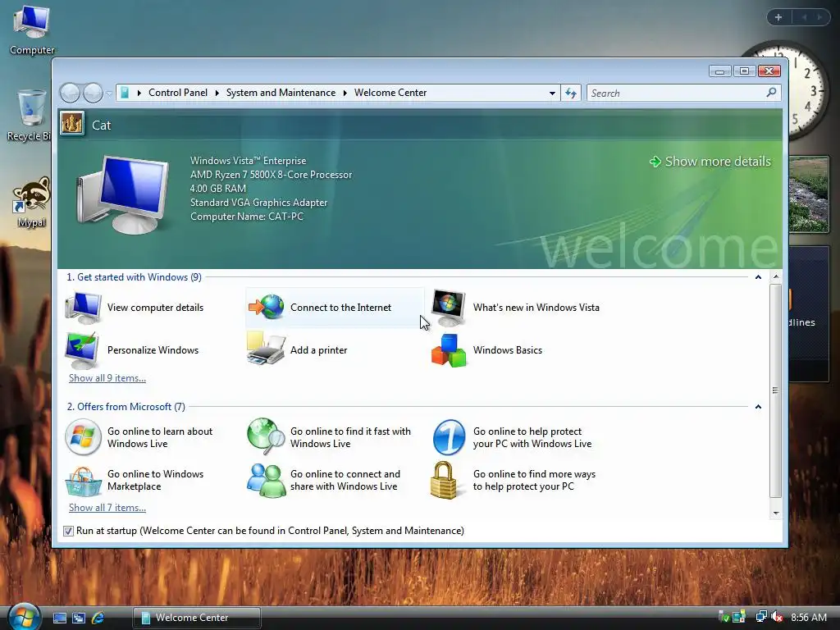
Task: Open the Windows Marketplace basket icon
Action: (83, 481)
